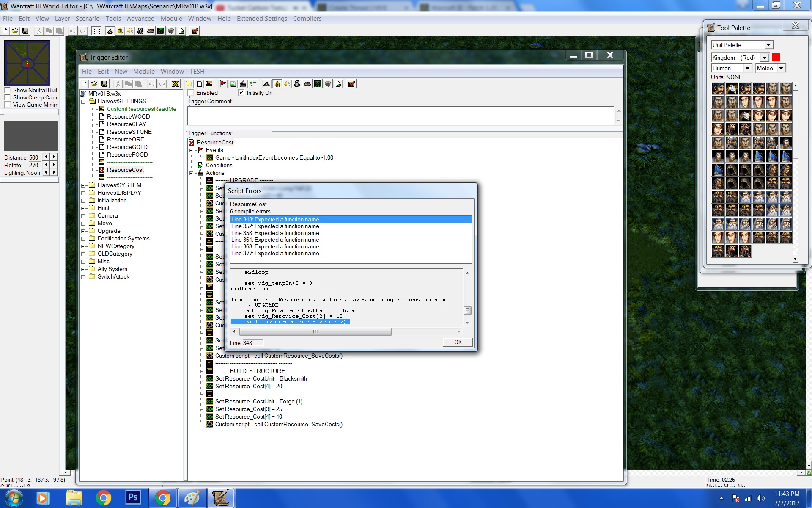
Task: Open the Scenario menu
Action: (x=88, y=19)
